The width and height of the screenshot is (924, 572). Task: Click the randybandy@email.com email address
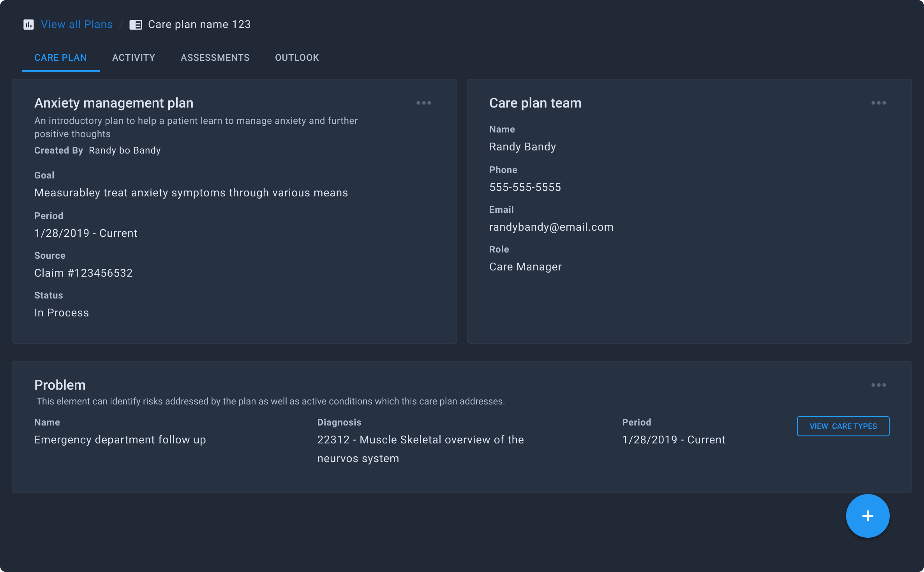click(551, 227)
